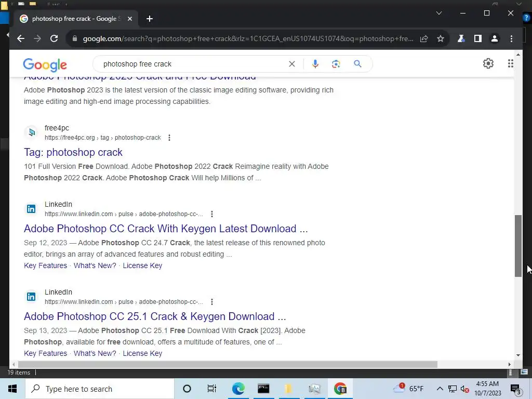The height and width of the screenshot is (399, 532).
Task: Open the Chrome profile menu
Action: pos(495,38)
